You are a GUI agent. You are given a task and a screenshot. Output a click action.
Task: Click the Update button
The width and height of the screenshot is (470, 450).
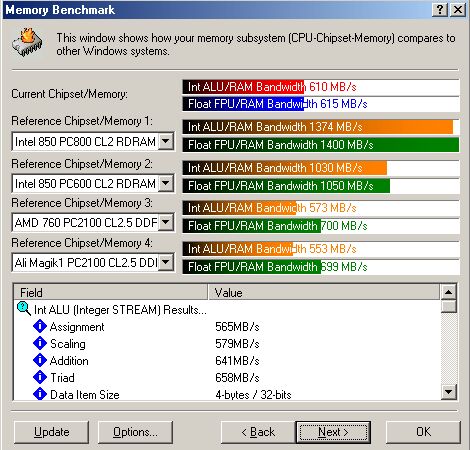pos(52,432)
